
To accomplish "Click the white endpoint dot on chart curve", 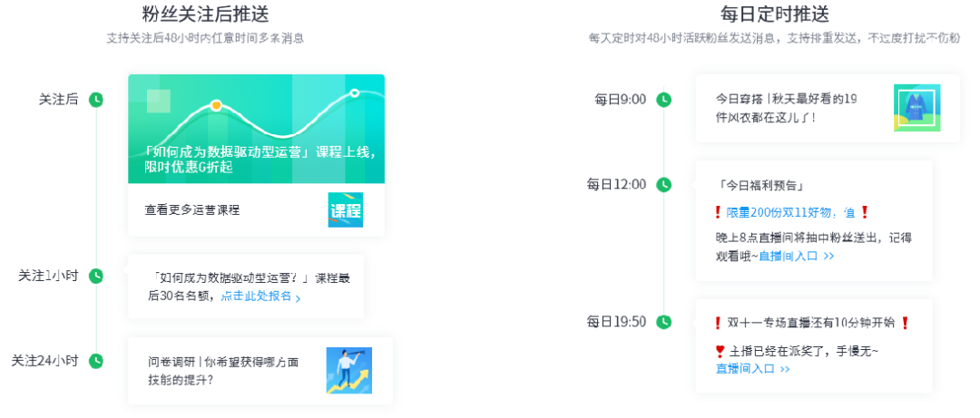I will [x=355, y=92].
